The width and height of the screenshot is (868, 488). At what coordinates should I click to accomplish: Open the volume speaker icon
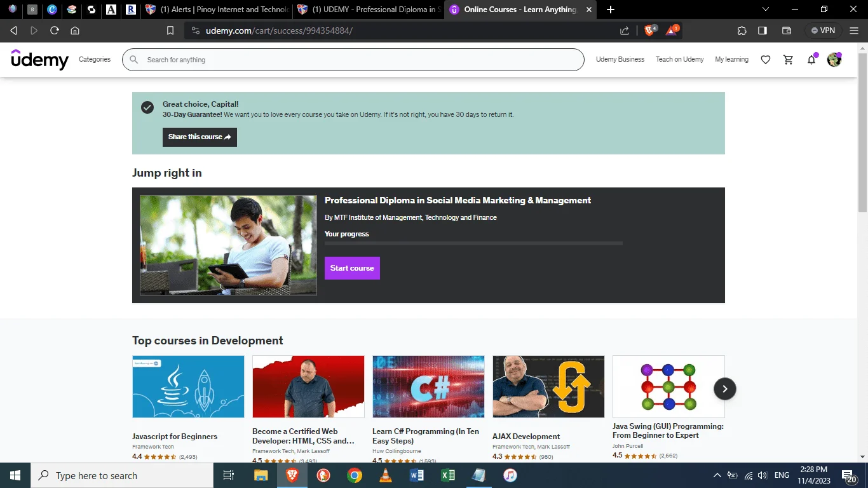pyautogui.click(x=763, y=475)
